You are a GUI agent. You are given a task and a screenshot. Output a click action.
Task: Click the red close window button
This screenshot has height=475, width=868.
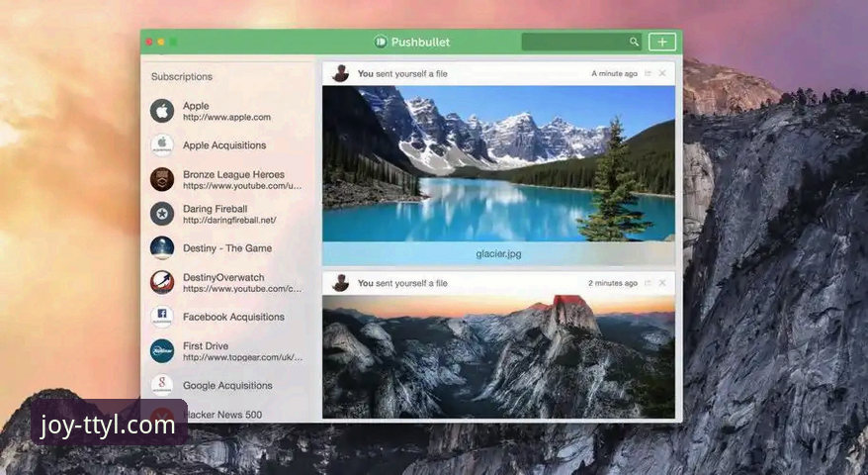pos(149,42)
